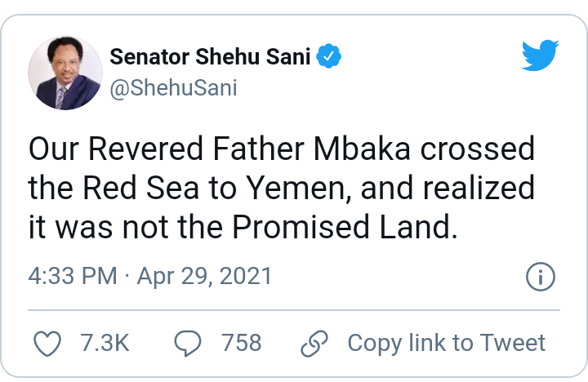Image resolution: width=588 pixels, height=382 pixels.
Task: Click the 758 replies count
Action: 241,343
